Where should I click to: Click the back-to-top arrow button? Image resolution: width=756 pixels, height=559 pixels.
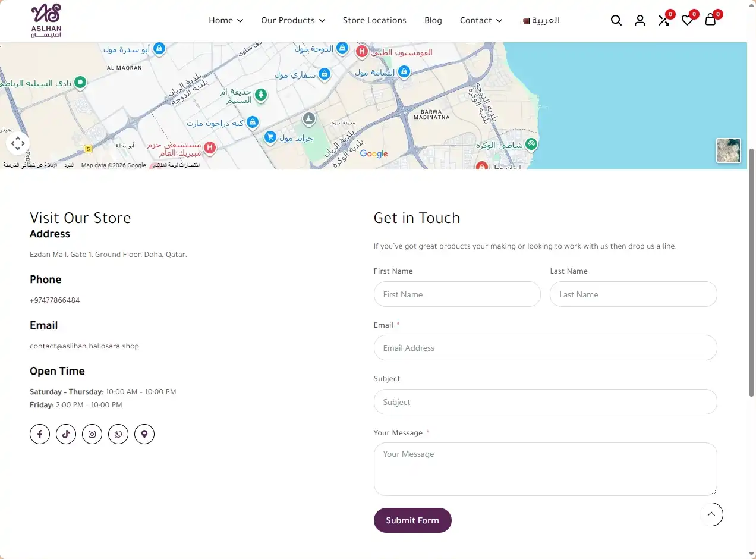click(711, 514)
